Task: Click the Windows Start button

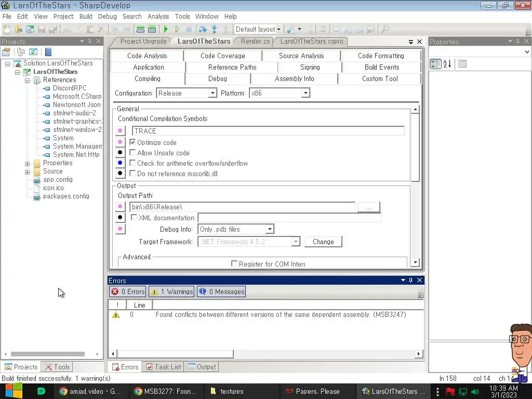Action: click(x=14, y=391)
